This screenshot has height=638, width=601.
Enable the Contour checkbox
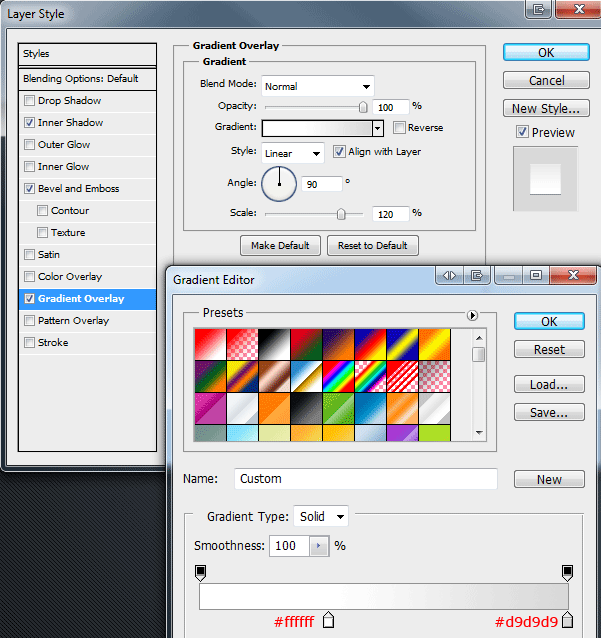click(x=42, y=210)
